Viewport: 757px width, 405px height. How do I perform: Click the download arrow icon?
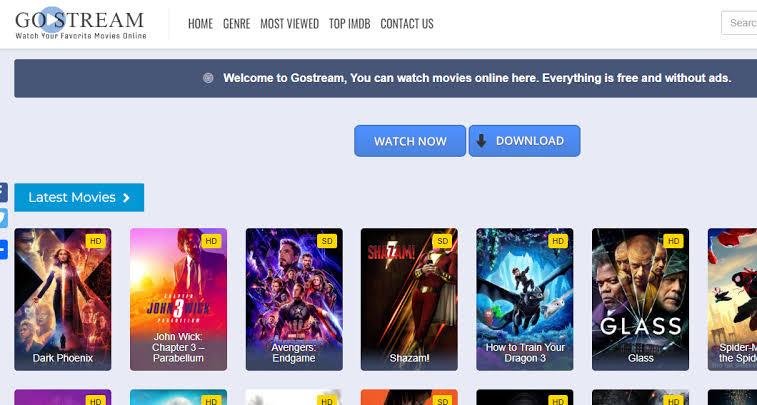[481, 141]
